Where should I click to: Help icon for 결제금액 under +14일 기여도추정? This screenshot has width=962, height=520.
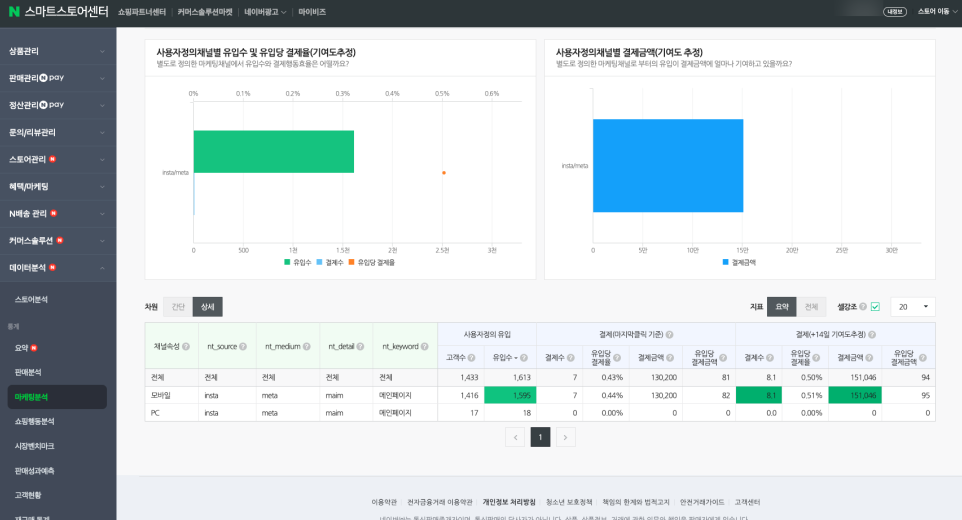click(869, 358)
